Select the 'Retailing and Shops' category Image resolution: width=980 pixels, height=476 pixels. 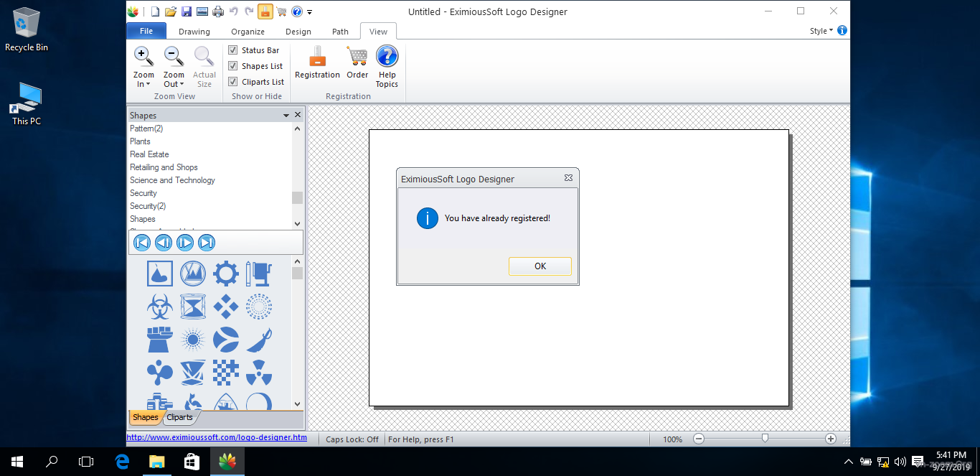point(164,167)
